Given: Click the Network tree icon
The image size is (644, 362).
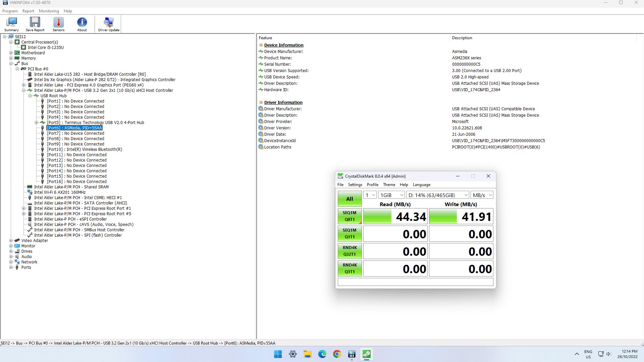Looking at the screenshot, I should pyautogui.click(x=17, y=262).
